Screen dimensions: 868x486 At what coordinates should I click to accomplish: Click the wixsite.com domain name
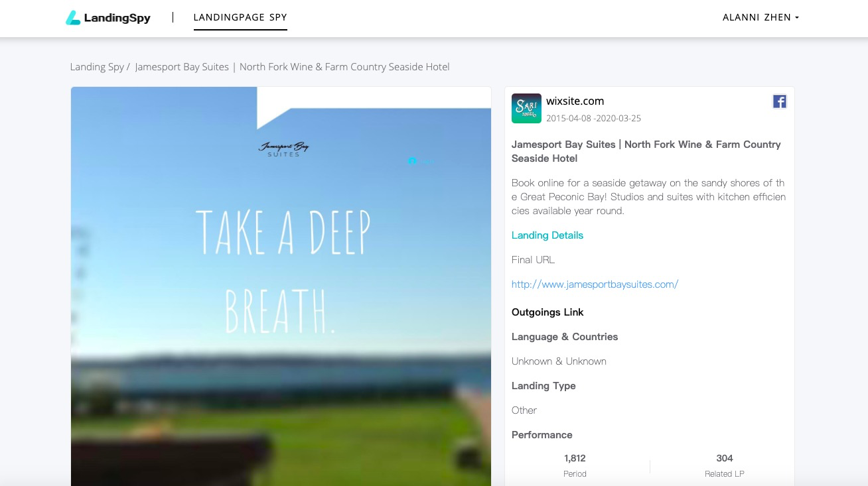point(575,101)
